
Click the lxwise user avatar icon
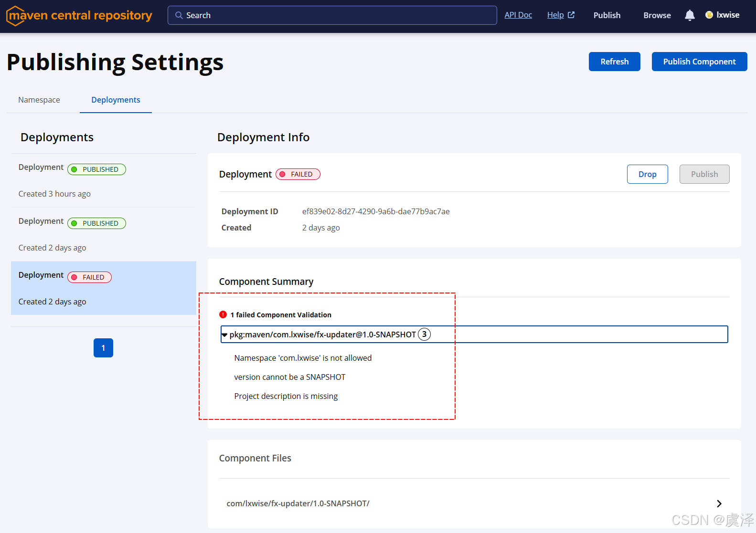(x=709, y=15)
